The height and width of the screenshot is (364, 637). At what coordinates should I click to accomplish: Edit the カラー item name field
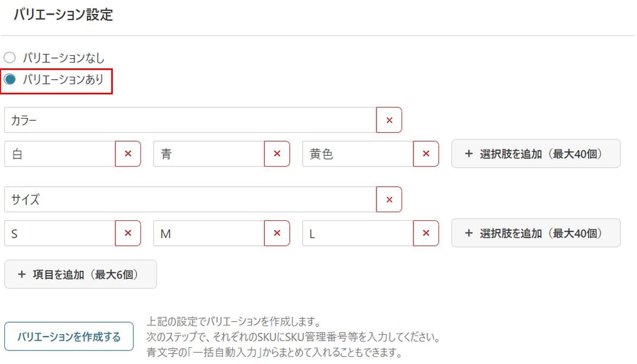point(190,120)
